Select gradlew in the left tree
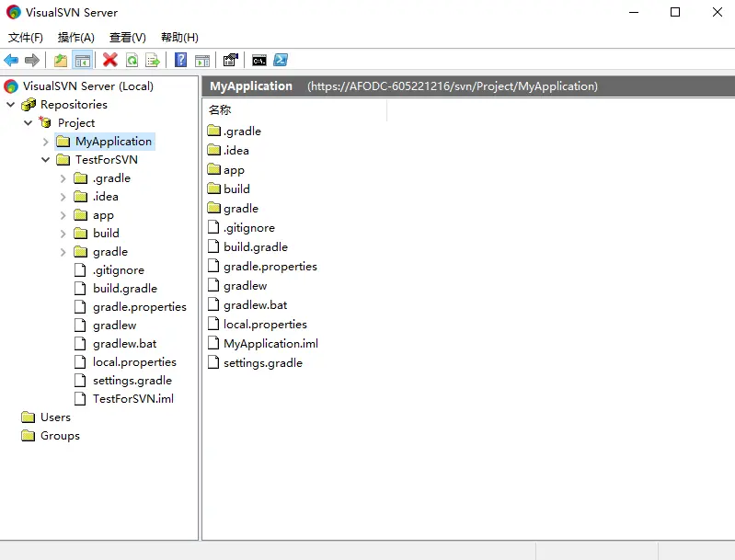 pyautogui.click(x=114, y=326)
